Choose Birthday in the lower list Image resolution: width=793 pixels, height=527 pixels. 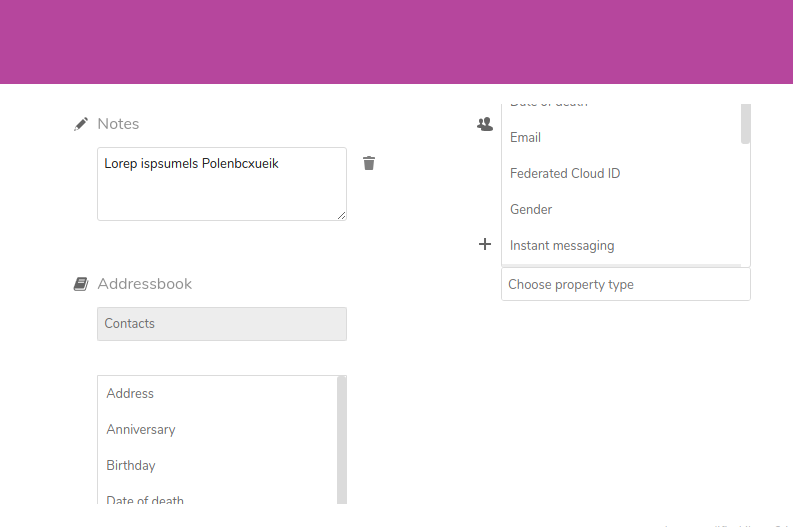pyautogui.click(x=217, y=465)
